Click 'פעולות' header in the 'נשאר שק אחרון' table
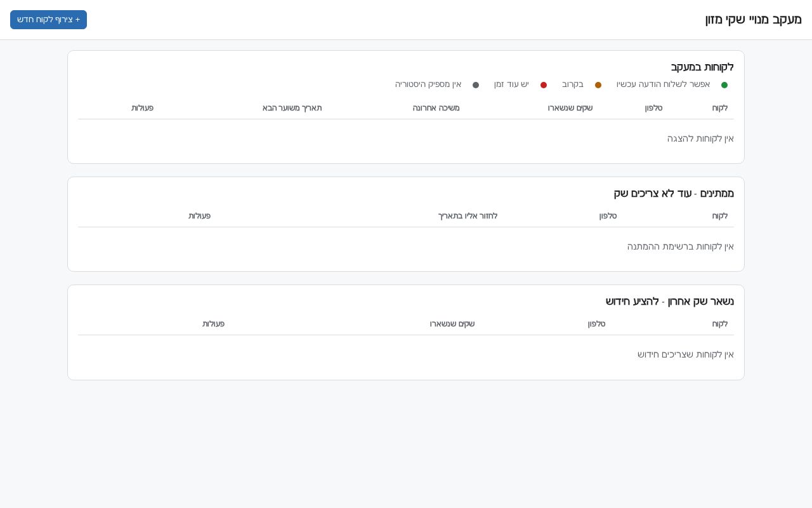 (x=214, y=324)
